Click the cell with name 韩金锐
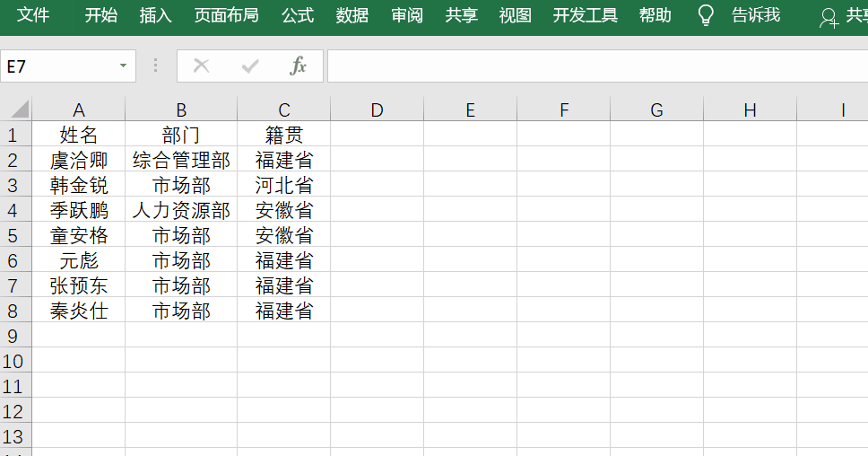 79,185
